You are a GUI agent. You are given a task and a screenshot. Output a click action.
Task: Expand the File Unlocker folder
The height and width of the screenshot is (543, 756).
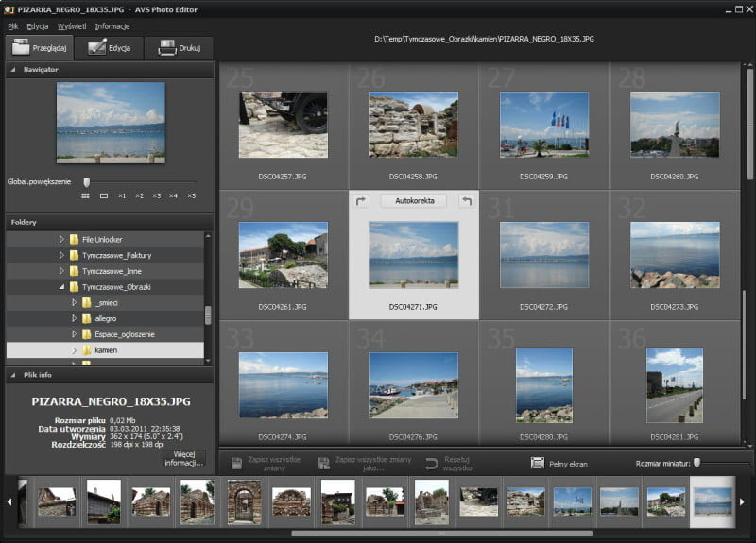[x=61, y=240]
